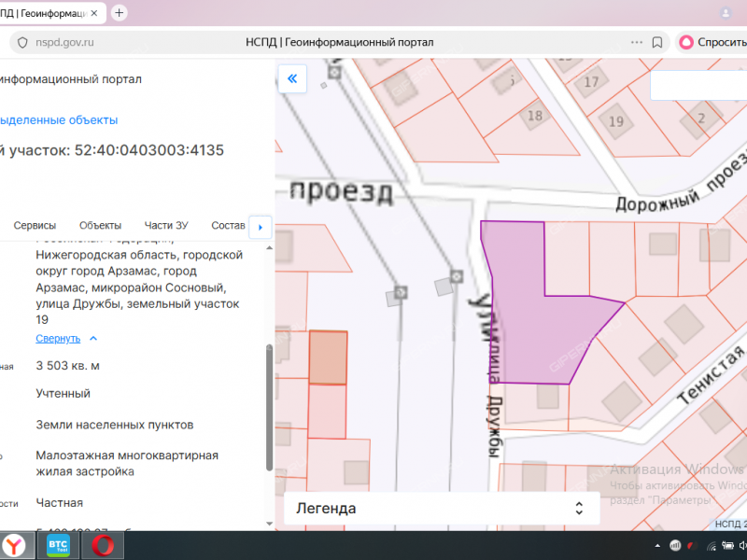The width and height of the screenshot is (747, 560).
Task: Click the bookmark icon in the browser toolbar
Action: pyautogui.click(x=656, y=42)
